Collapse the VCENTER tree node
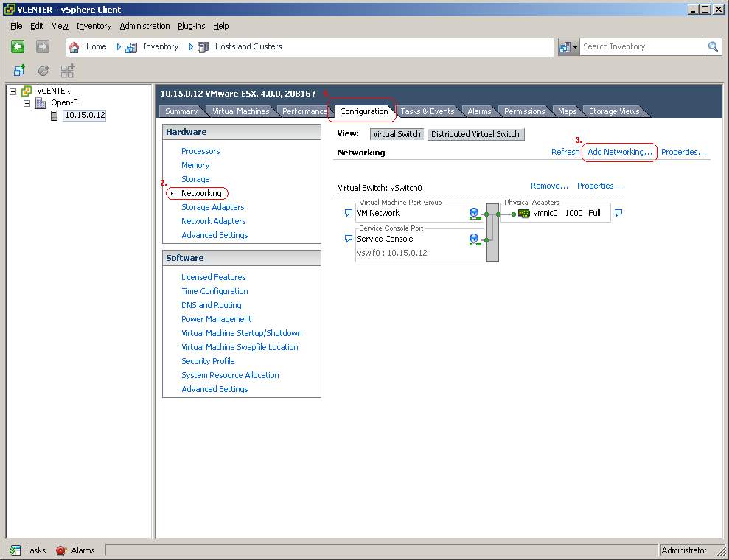 click(13, 91)
